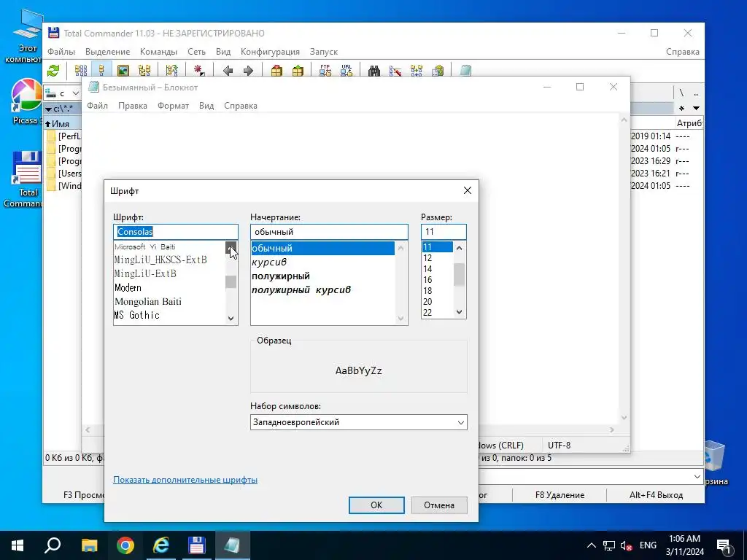Screen dimensions: 747x560
Task: Switch to brief file-name view in Total Commander
Action: click(81, 71)
